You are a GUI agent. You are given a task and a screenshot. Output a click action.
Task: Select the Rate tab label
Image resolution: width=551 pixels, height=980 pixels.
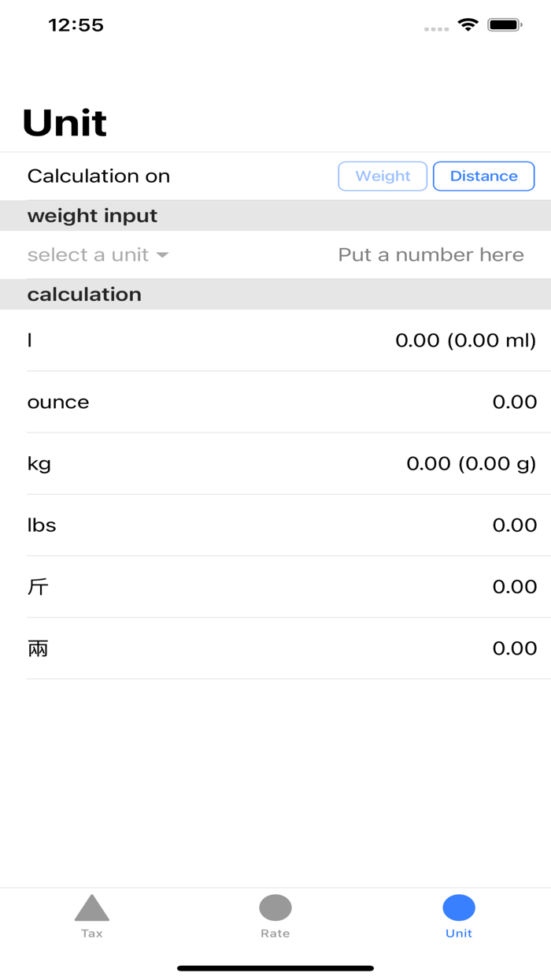[x=275, y=934]
